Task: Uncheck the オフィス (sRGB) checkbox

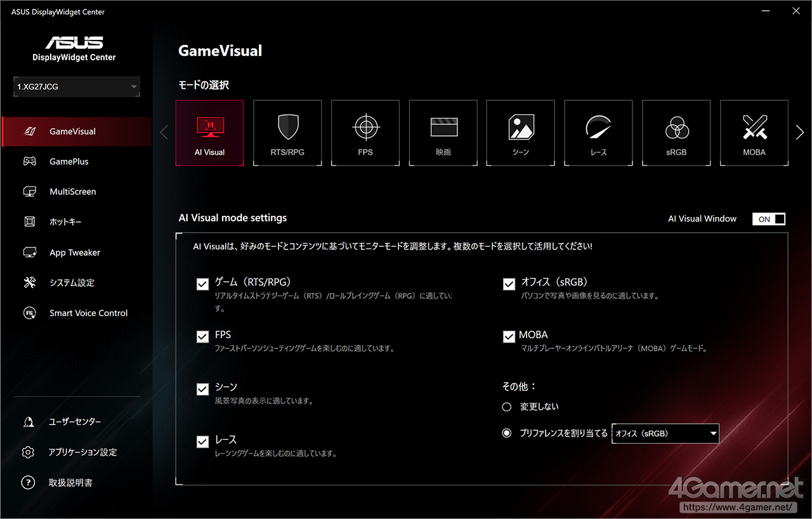Action: pyautogui.click(x=509, y=284)
